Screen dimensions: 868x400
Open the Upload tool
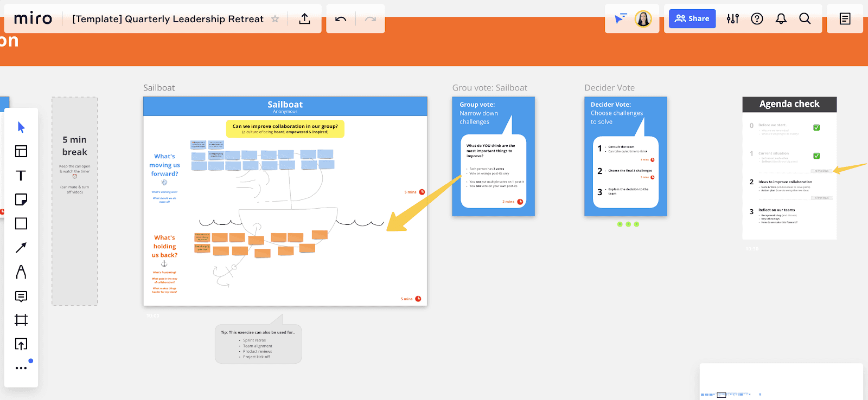(21, 344)
